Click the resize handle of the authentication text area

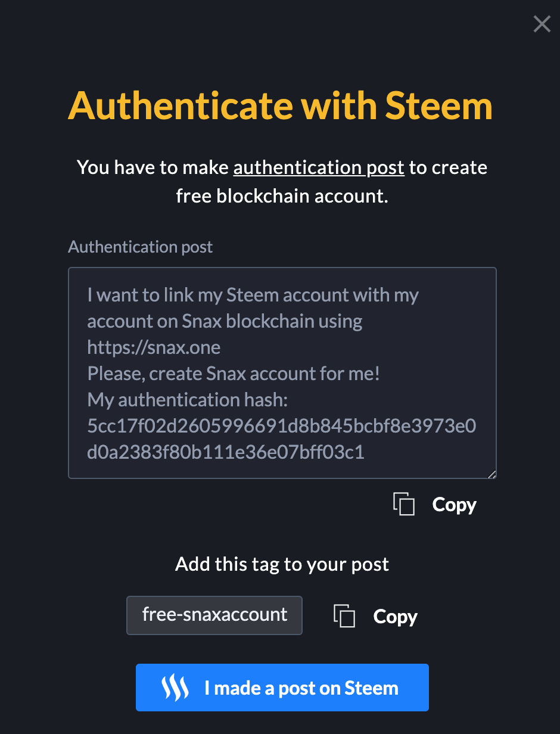tap(491, 474)
